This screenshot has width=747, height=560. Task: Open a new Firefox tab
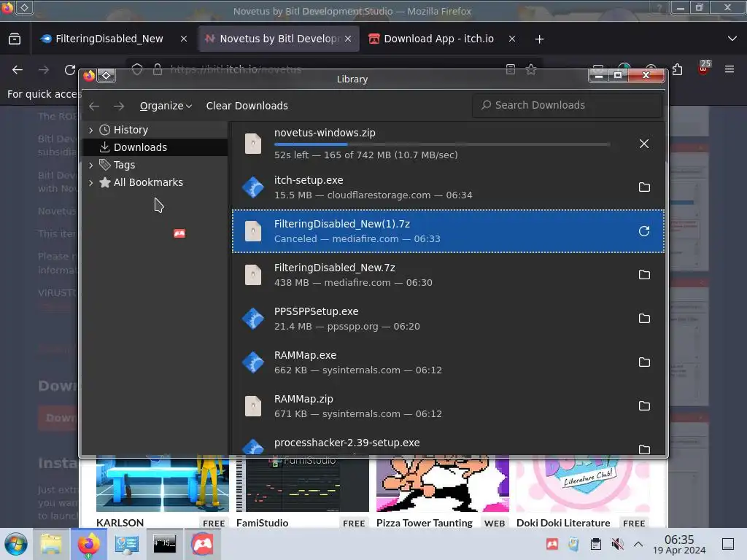tap(539, 39)
